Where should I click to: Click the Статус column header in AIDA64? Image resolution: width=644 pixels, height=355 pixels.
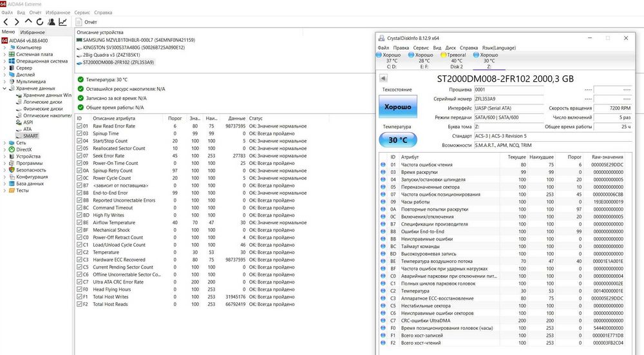click(256, 119)
